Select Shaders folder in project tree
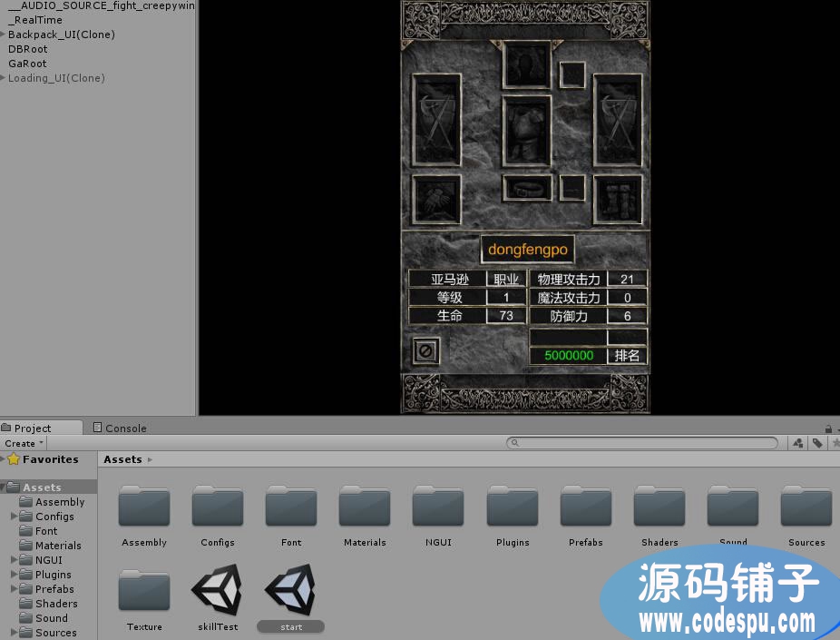Image resolution: width=840 pixels, height=640 pixels. (x=48, y=603)
